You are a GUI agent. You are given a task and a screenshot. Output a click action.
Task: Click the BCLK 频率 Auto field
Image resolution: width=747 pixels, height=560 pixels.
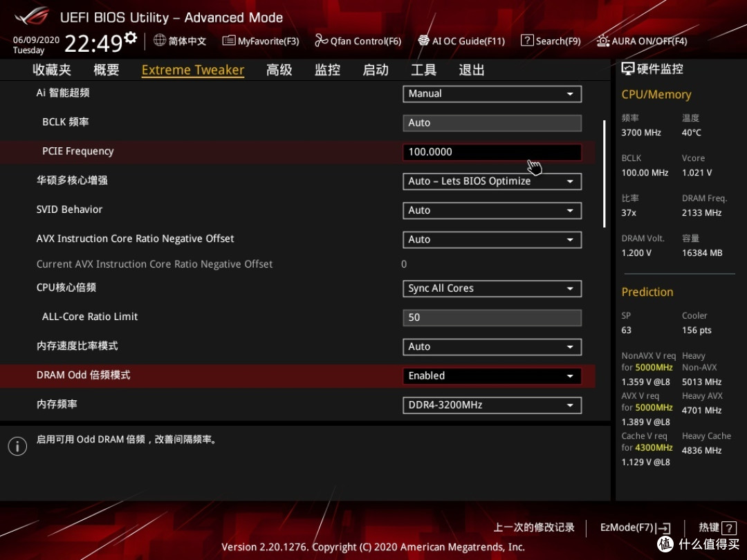492,123
